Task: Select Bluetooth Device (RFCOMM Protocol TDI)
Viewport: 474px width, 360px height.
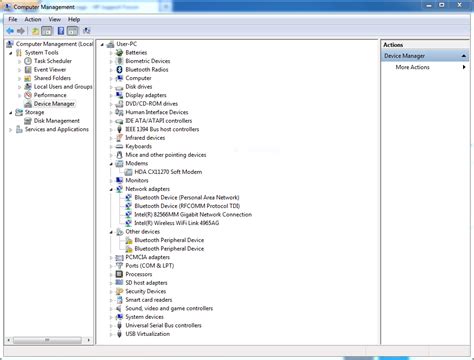Action: click(x=187, y=206)
